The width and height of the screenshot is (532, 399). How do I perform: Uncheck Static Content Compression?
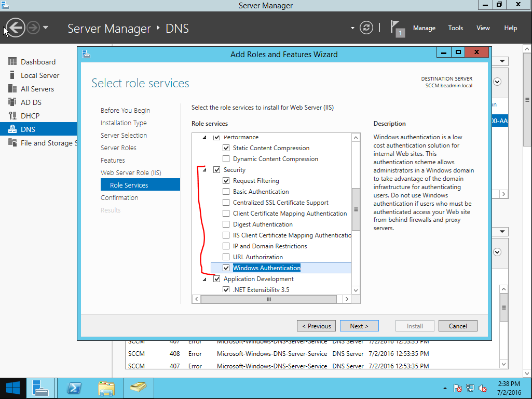pos(226,148)
